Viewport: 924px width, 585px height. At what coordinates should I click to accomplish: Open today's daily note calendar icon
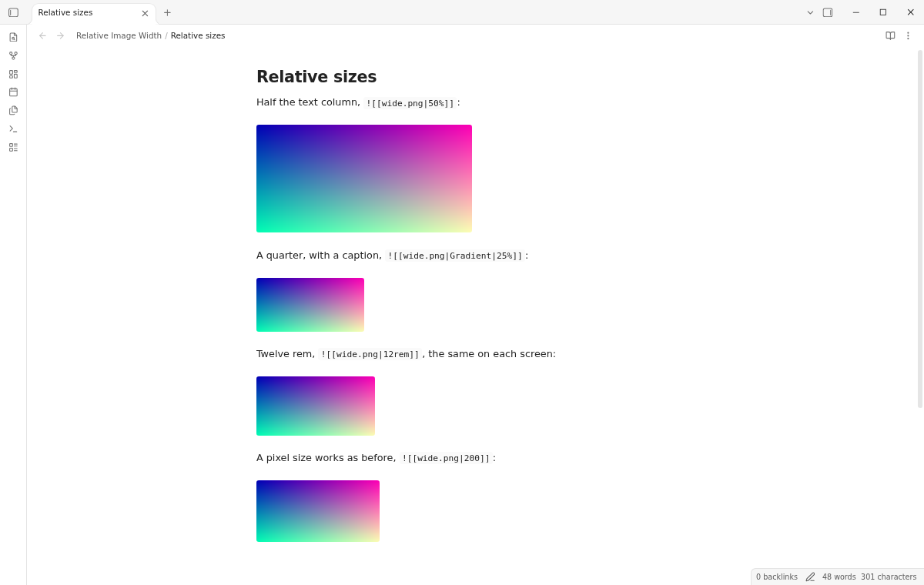click(13, 92)
